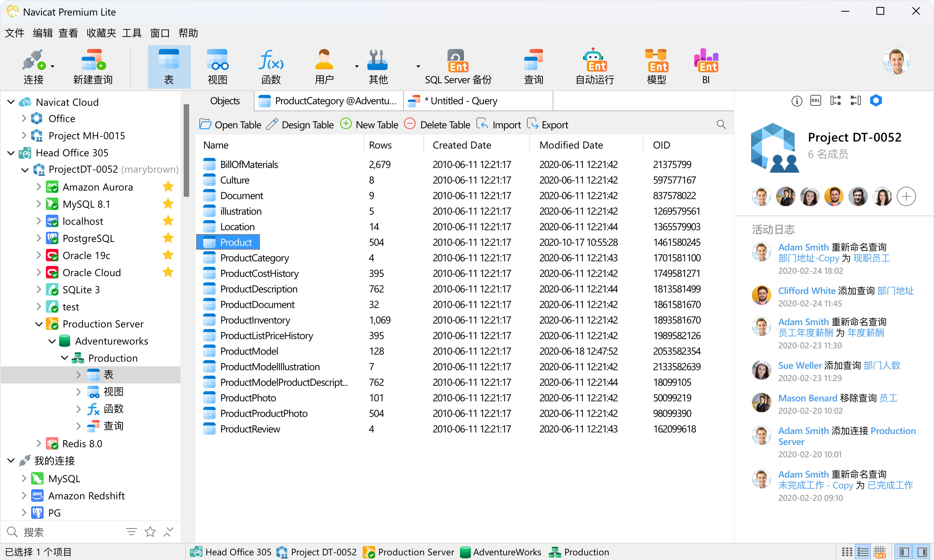The width and height of the screenshot is (934, 560).
Task: Show the DDL panel icon
Action: [x=816, y=101]
